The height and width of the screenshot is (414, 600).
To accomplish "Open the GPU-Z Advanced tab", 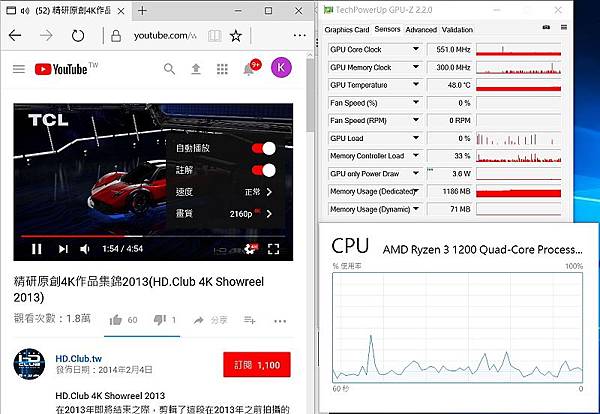I will click(421, 29).
